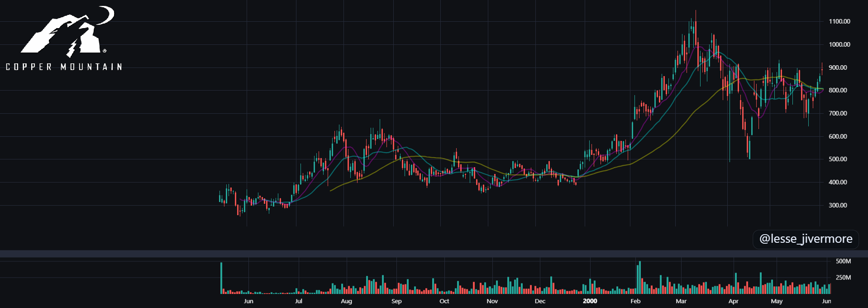Screen dimensions: 868x308
Task: Click the Jun label following May
Action: tap(826, 301)
